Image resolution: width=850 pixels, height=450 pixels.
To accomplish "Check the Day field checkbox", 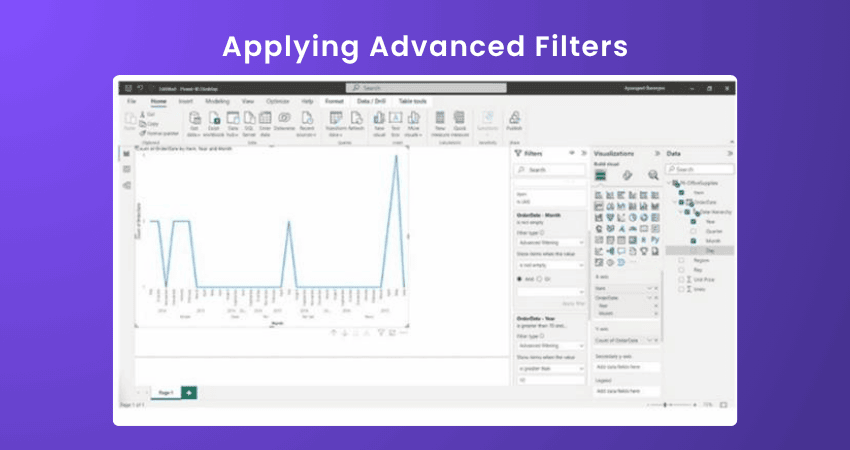I will tap(693, 250).
